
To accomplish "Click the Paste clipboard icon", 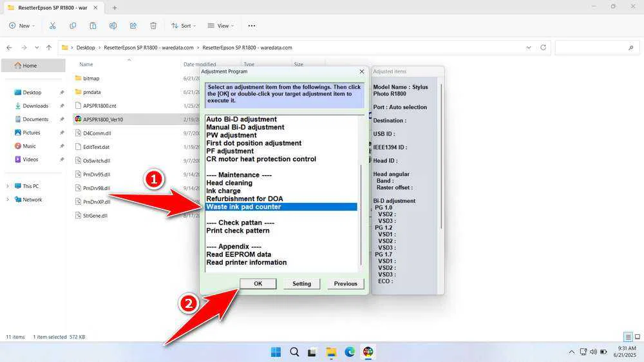I will tap(93, 26).
